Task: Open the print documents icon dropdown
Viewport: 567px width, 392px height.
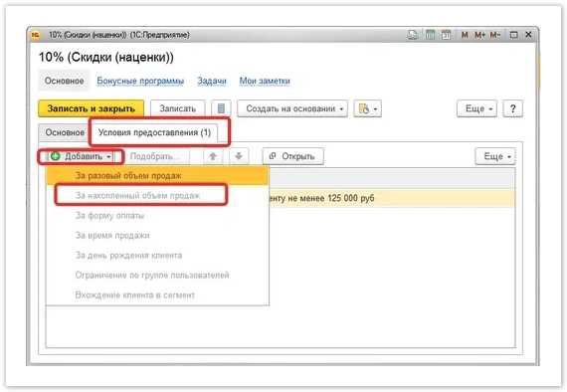Action: (x=367, y=108)
